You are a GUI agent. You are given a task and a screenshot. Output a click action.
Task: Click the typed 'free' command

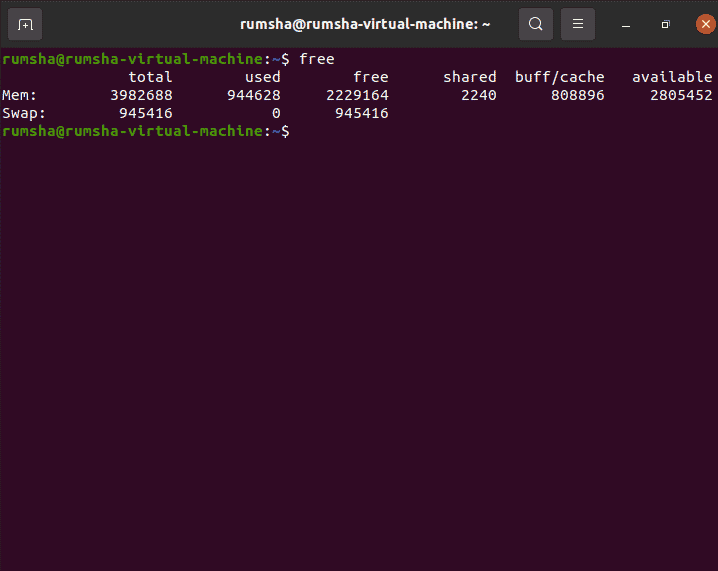pos(317,59)
